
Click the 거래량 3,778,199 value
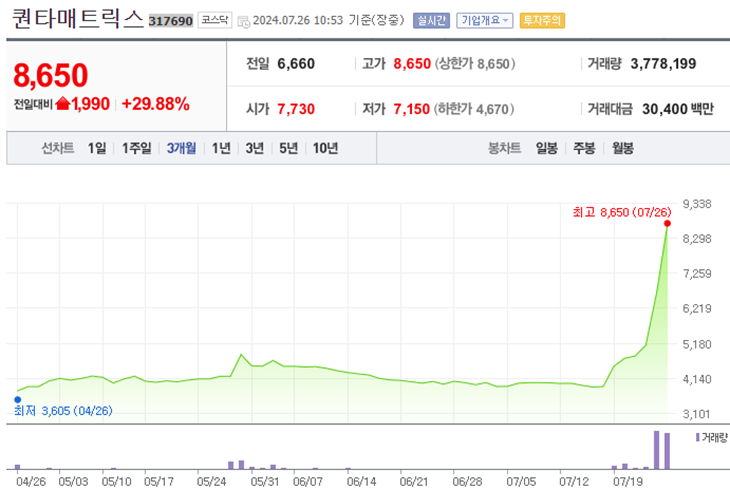point(663,63)
